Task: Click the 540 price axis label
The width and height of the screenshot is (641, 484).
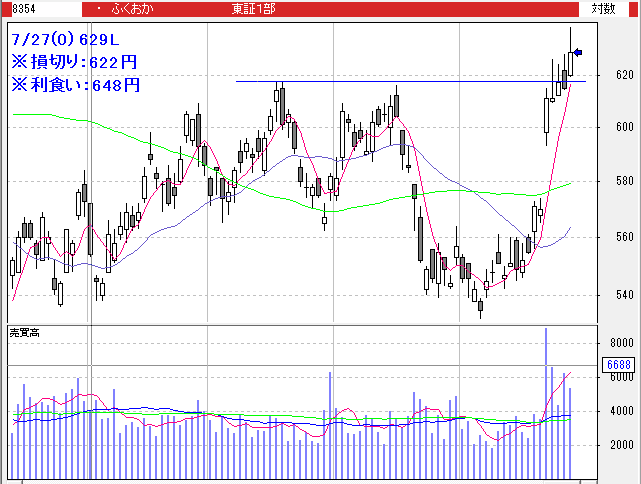Action: click(624, 295)
